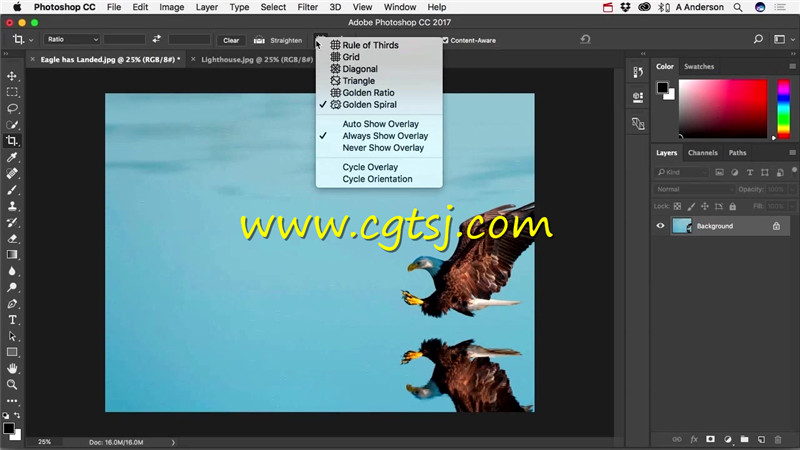Click the Clear button
This screenshot has width=800, height=450.
point(231,40)
